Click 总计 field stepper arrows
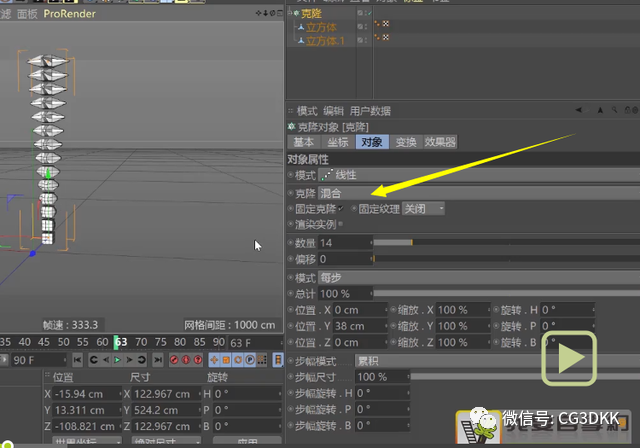Viewport: 640px width, 448px height. pyautogui.click(x=371, y=293)
